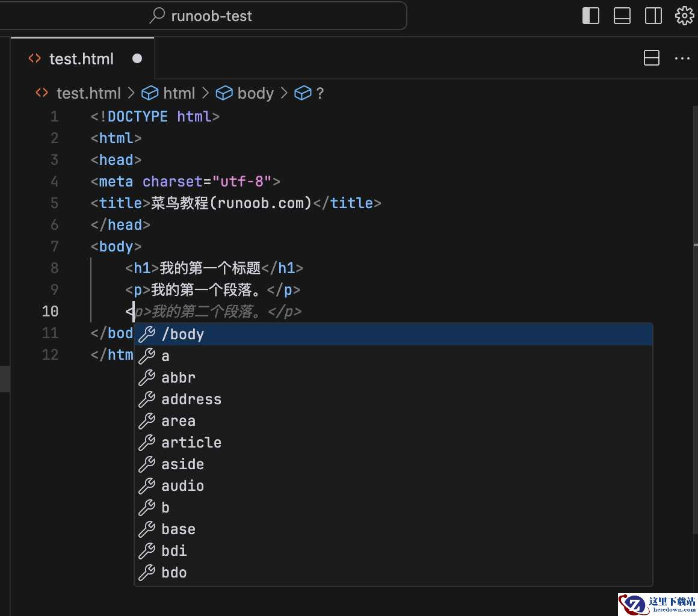Image resolution: width=698 pixels, height=616 pixels.
Task: Click line number 10 in gutter
Action: (x=51, y=311)
